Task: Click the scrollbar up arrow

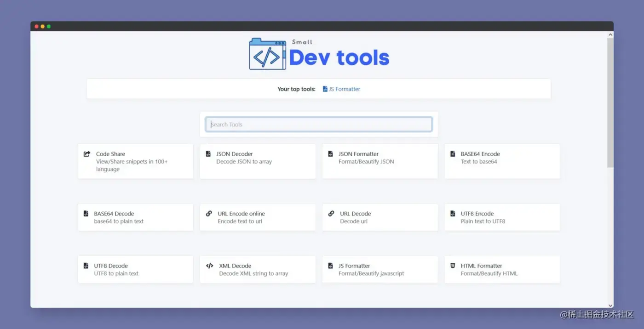Action: 610,34
